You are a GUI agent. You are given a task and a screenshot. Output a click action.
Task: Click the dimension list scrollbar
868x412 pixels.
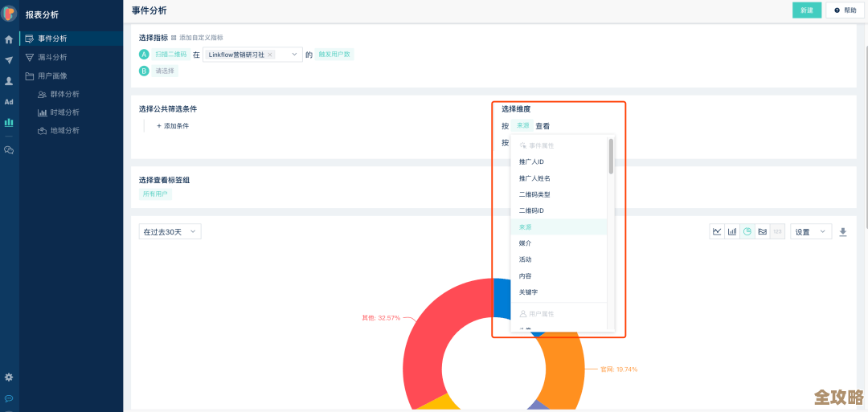click(x=611, y=156)
